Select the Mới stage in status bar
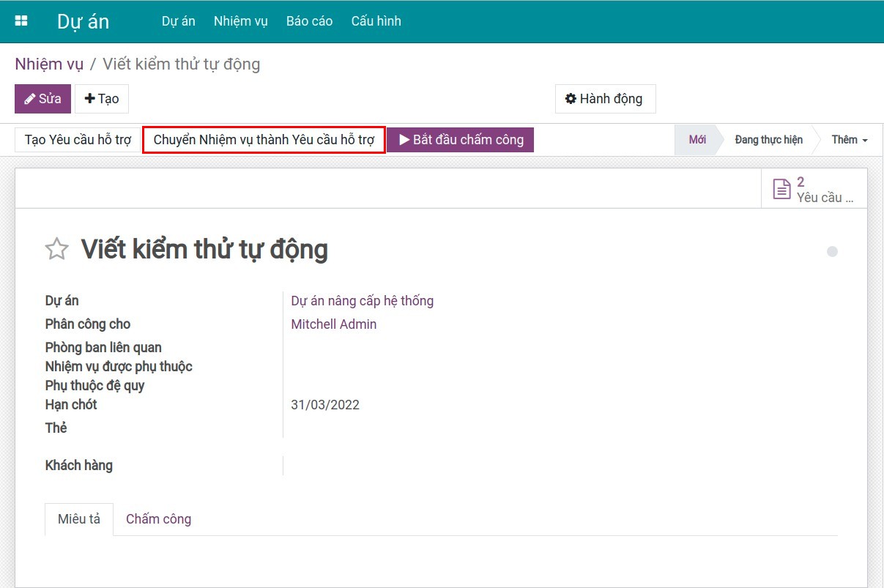The height and width of the screenshot is (588, 884). 697,140
